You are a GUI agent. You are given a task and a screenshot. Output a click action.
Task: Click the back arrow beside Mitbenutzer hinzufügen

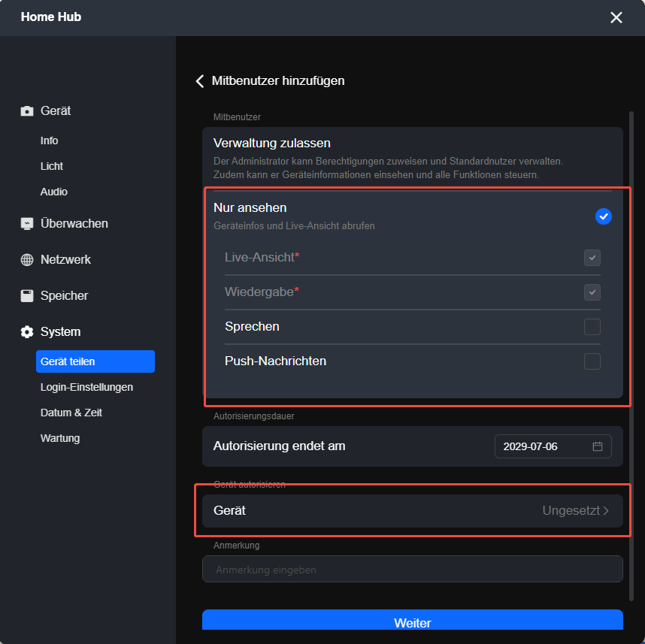[200, 81]
